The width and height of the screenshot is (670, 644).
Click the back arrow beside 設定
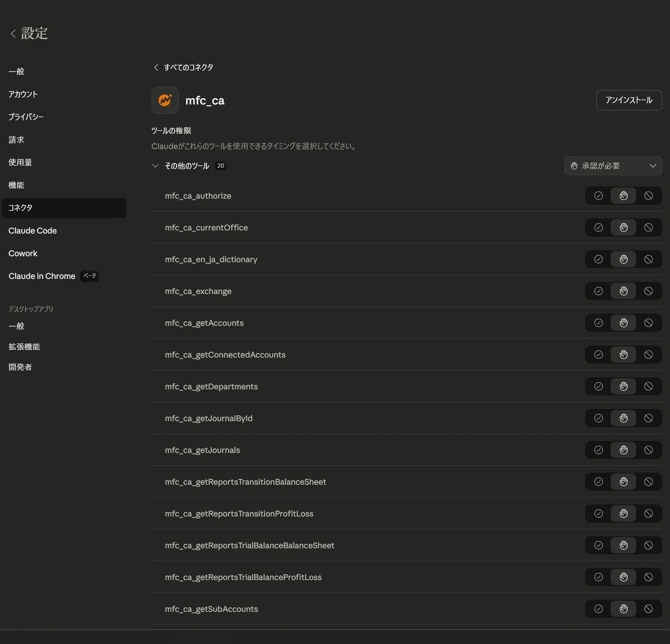[x=13, y=34]
